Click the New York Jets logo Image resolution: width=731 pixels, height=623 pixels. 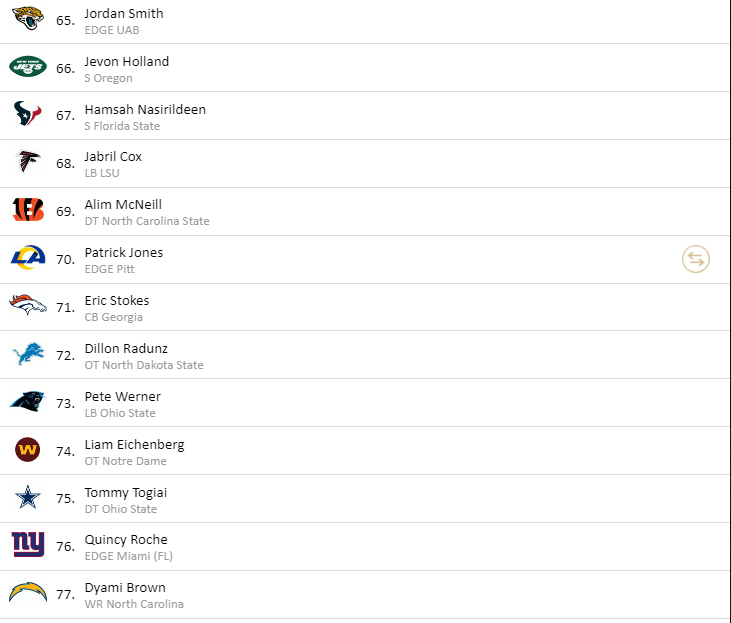[x=28, y=67]
